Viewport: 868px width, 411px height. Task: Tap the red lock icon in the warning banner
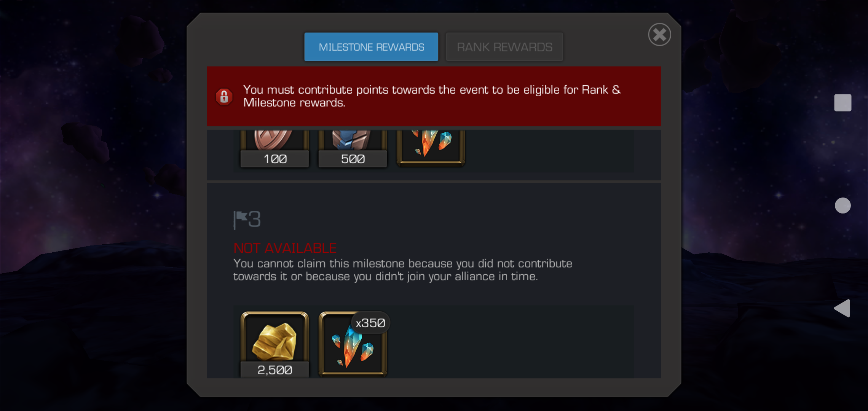tap(224, 97)
